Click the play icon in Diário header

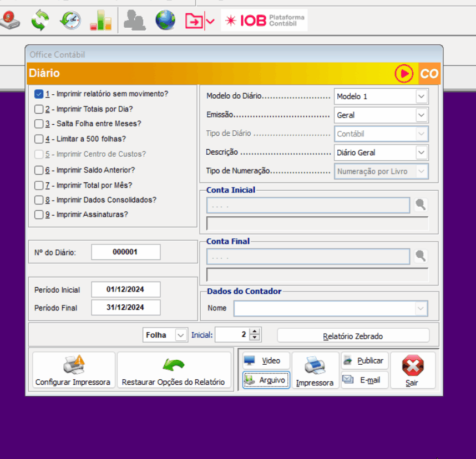point(404,73)
